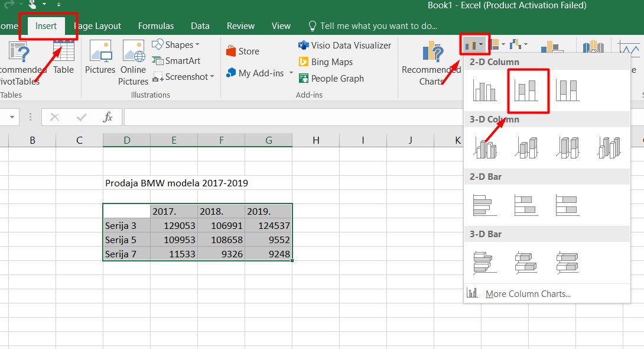Choose the 2-D Stacked Column chart
Viewport: 644px width, 349px height.
[x=526, y=91]
